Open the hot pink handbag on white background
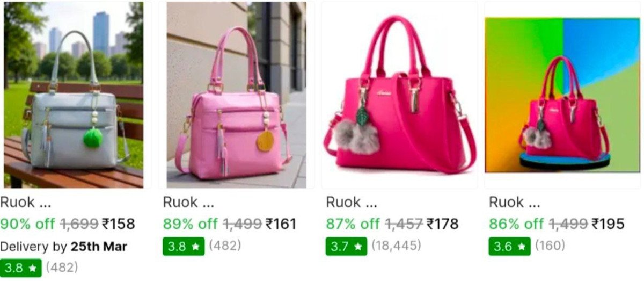The height and width of the screenshot is (281, 644). click(x=399, y=95)
